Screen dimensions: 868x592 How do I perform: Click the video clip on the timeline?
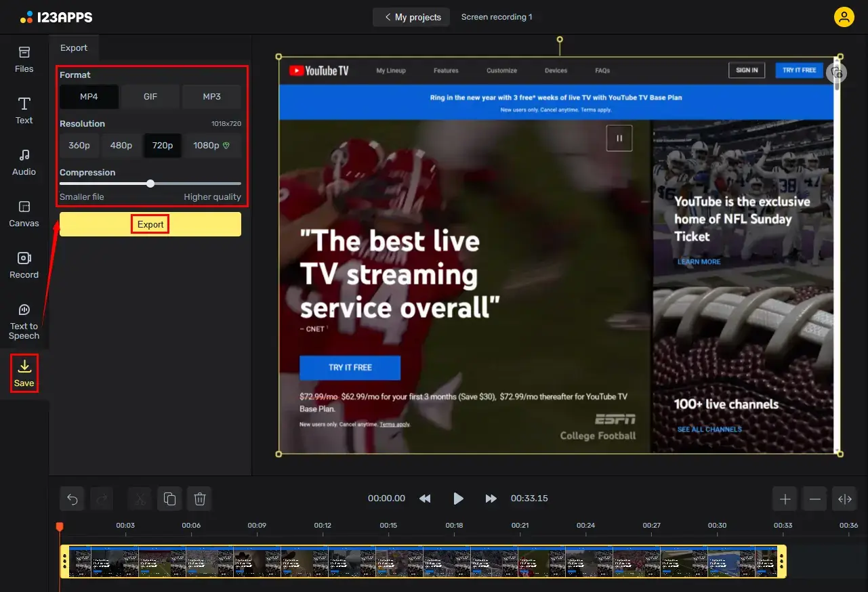pos(423,562)
